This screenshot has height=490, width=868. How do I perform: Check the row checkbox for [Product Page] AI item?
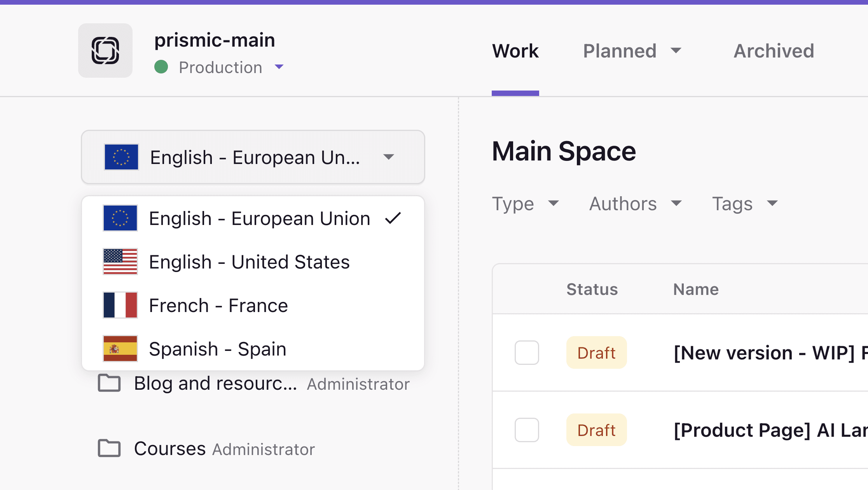tap(527, 430)
